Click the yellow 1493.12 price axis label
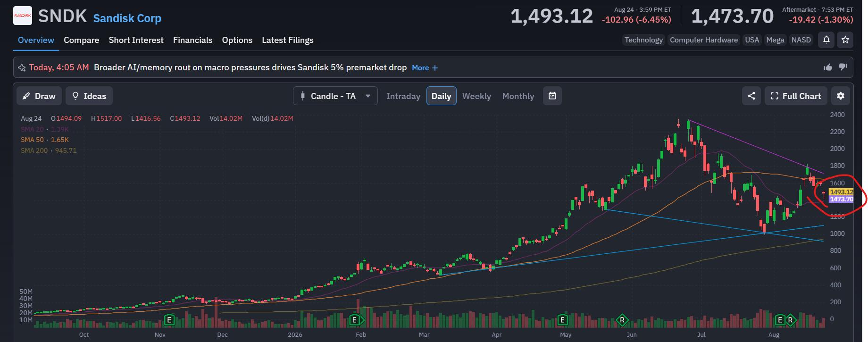This screenshot has height=342, width=868. [x=841, y=192]
